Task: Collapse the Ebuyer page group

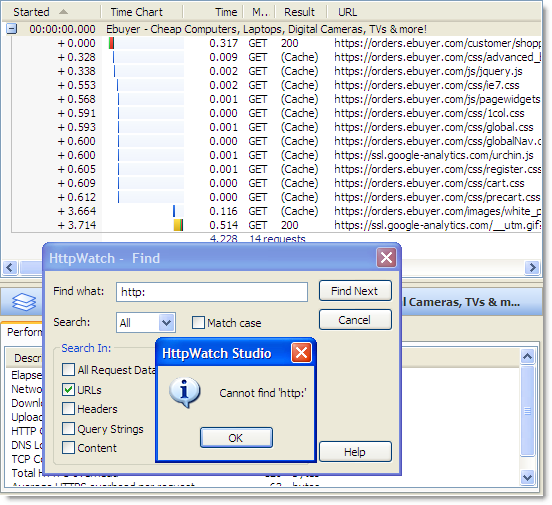Action: (12, 29)
